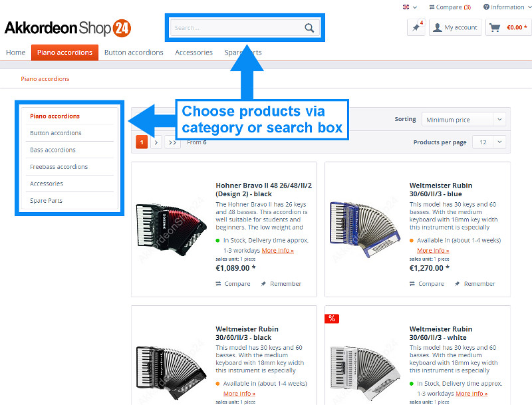
Task: Go to next results page arrow
Action: [156, 142]
